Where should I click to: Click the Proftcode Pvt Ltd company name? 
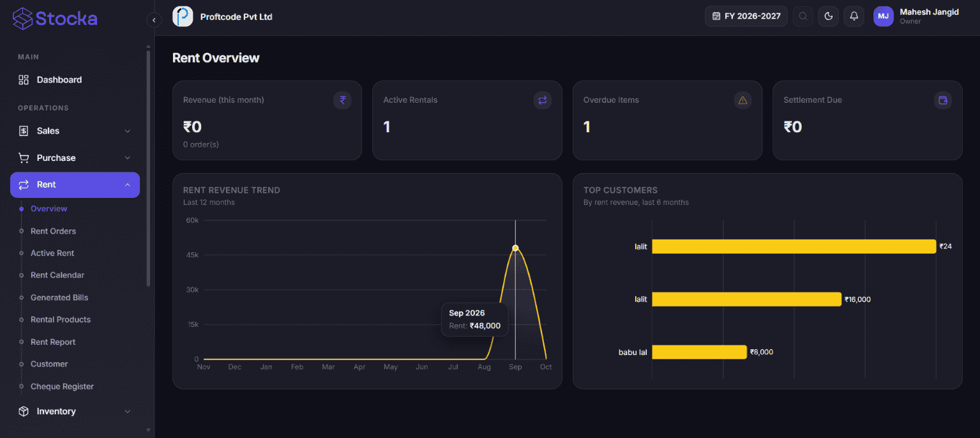236,17
